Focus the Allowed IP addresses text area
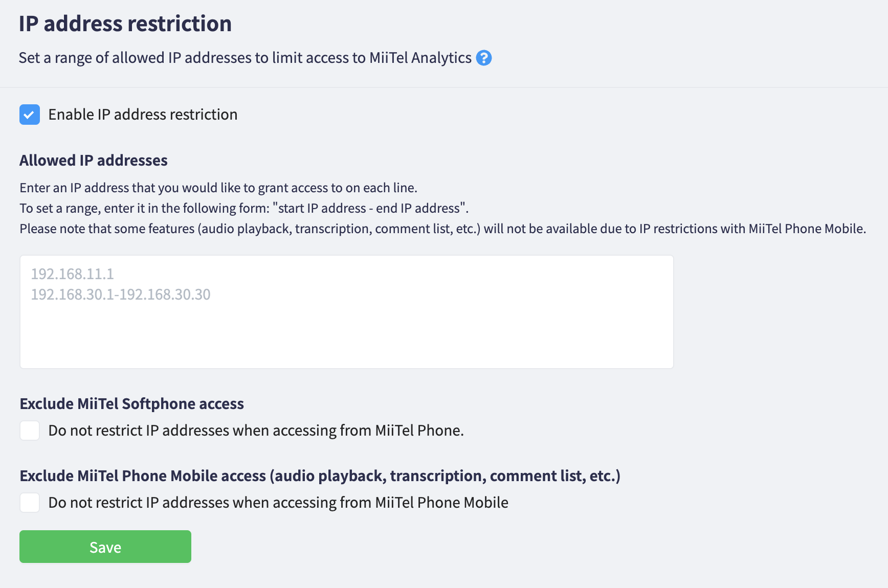The width and height of the screenshot is (888, 588). click(347, 312)
